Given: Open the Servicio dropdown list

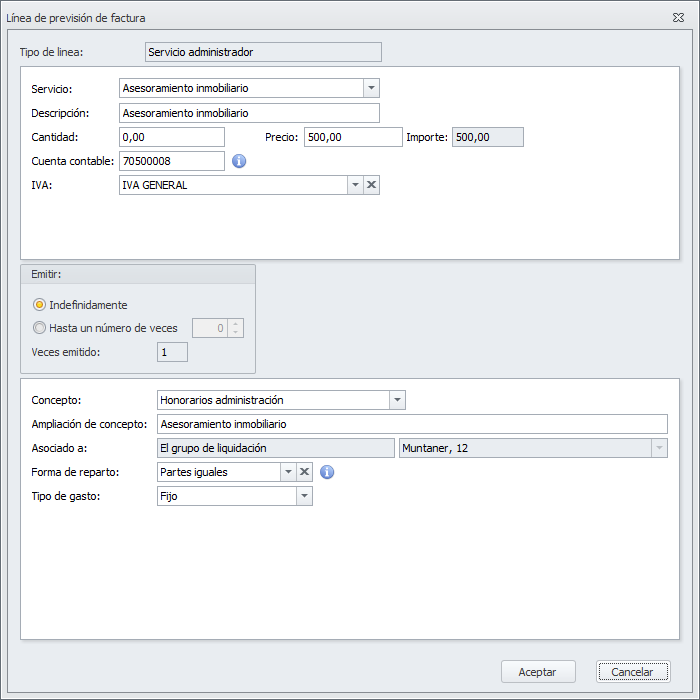Looking at the screenshot, I should point(371,88).
